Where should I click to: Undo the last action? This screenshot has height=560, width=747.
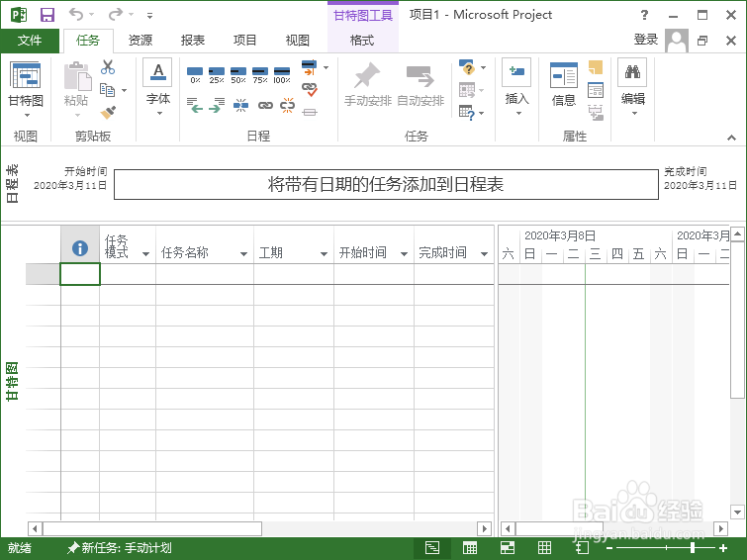click(76, 14)
